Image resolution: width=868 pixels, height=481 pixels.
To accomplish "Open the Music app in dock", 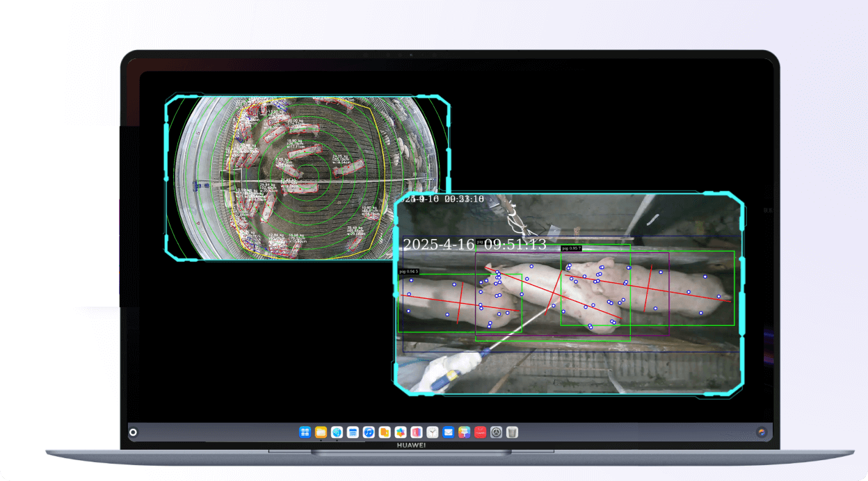I will (x=369, y=432).
